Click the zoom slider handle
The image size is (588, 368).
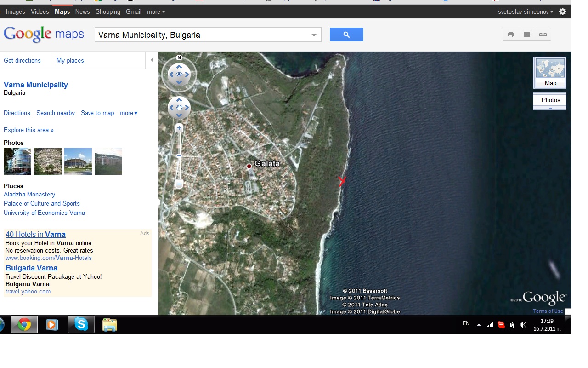point(179,156)
